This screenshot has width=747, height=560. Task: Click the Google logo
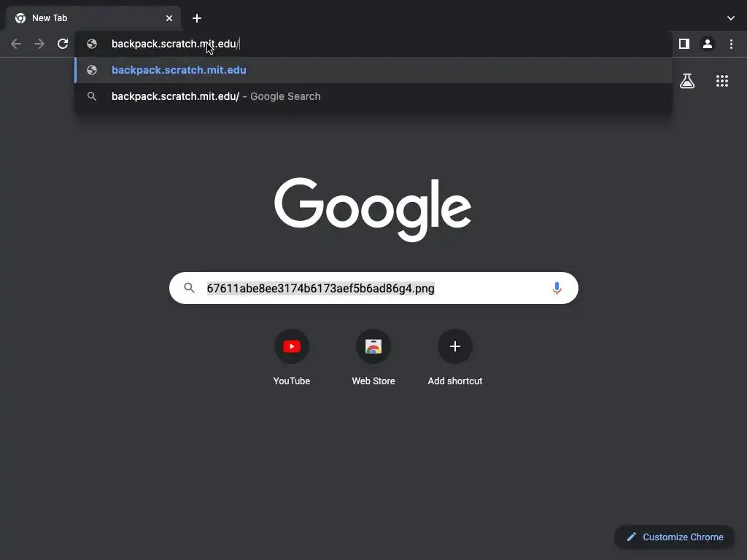pyautogui.click(x=373, y=209)
